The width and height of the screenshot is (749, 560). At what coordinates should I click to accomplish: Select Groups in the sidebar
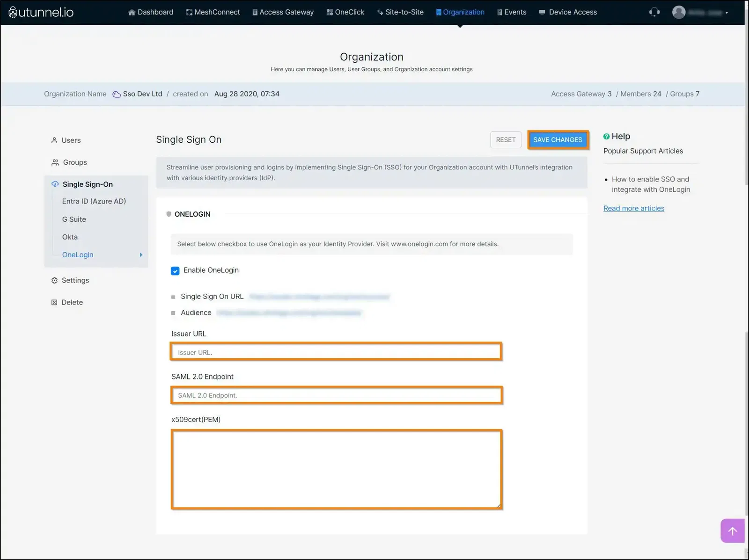75,162
